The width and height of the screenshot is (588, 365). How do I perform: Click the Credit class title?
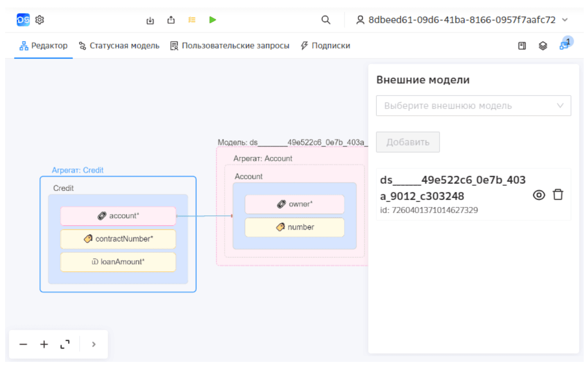[63, 188]
